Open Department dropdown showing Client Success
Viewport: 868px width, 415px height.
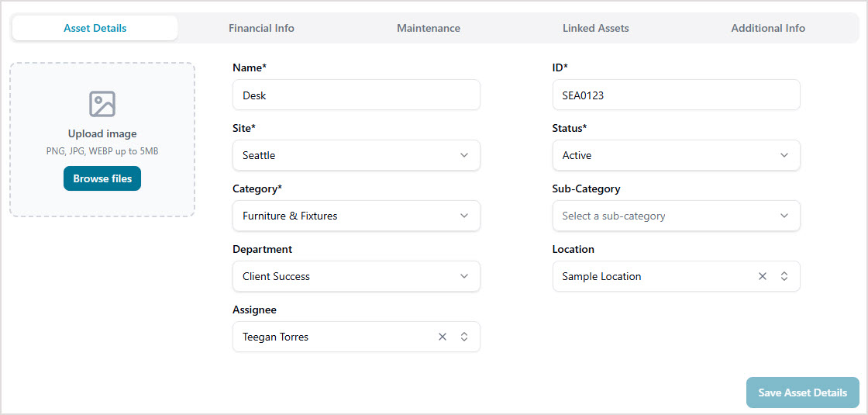[356, 276]
